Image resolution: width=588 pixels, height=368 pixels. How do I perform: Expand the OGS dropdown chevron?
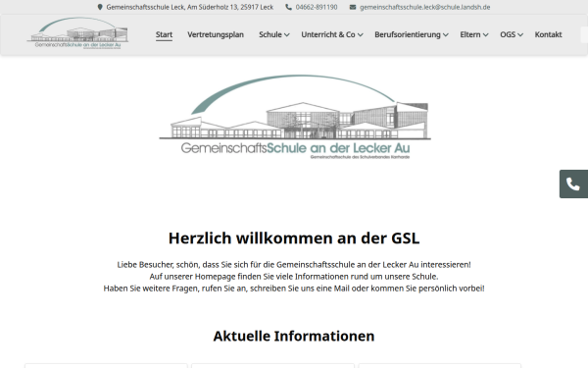[x=520, y=35]
